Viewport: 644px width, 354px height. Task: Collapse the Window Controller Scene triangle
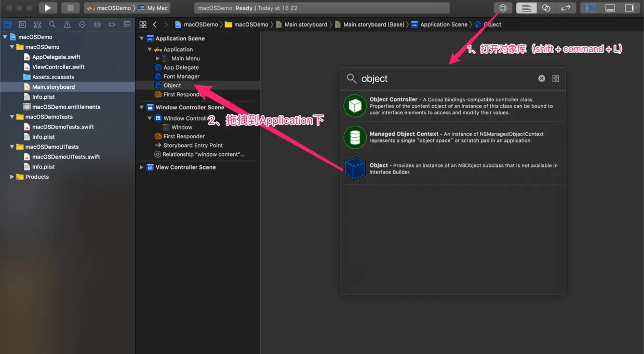[x=142, y=108]
